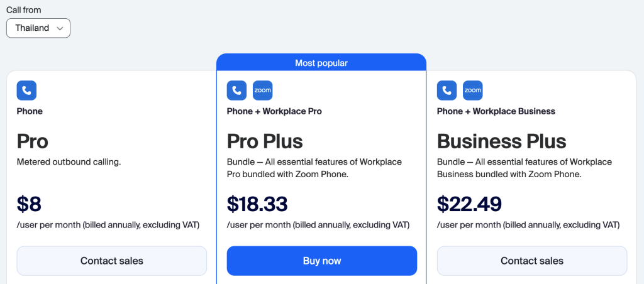This screenshot has height=284, width=644.
Task: Select the Pro Plus plan heading
Action: pyautogui.click(x=265, y=141)
